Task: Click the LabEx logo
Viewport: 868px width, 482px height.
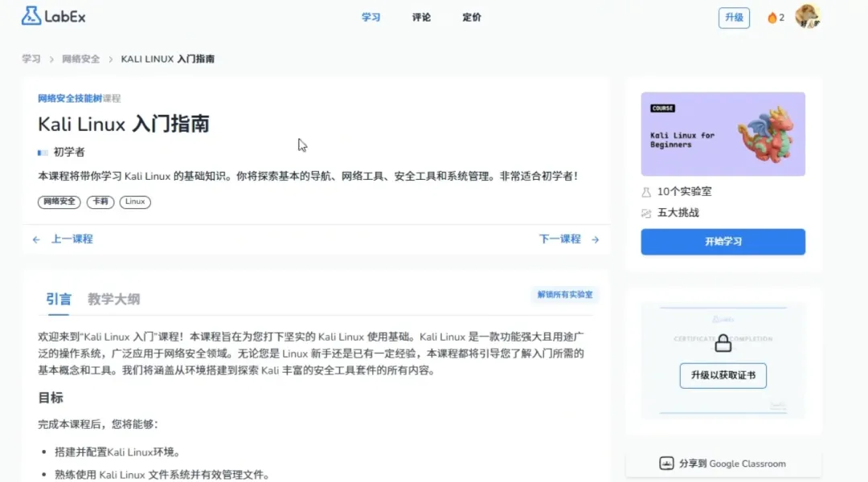Action: [x=54, y=17]
